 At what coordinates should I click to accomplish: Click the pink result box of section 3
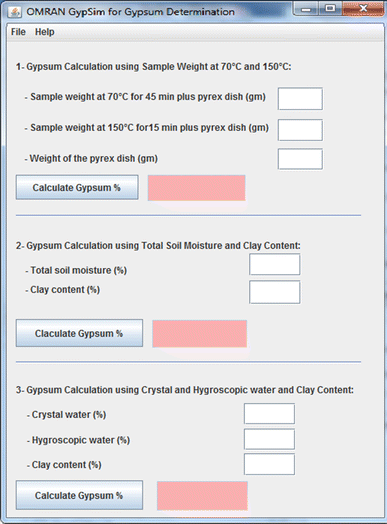(x=202, y=496)
